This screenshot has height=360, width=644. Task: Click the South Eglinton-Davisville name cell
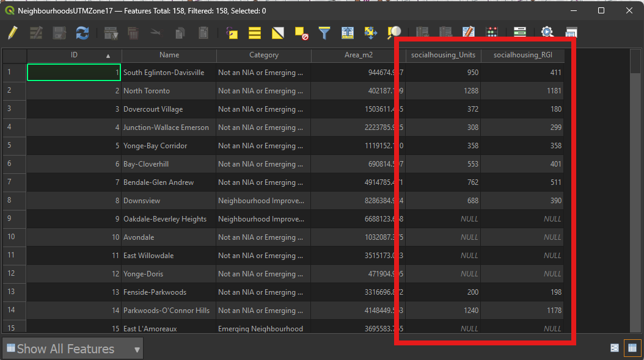(169, 73)
